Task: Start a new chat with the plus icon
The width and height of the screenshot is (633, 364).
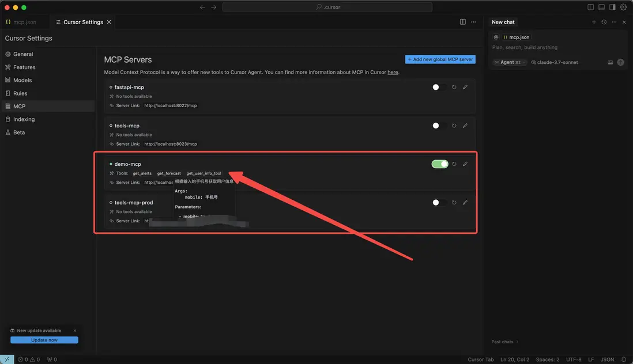Action: [x=594, y=22]
